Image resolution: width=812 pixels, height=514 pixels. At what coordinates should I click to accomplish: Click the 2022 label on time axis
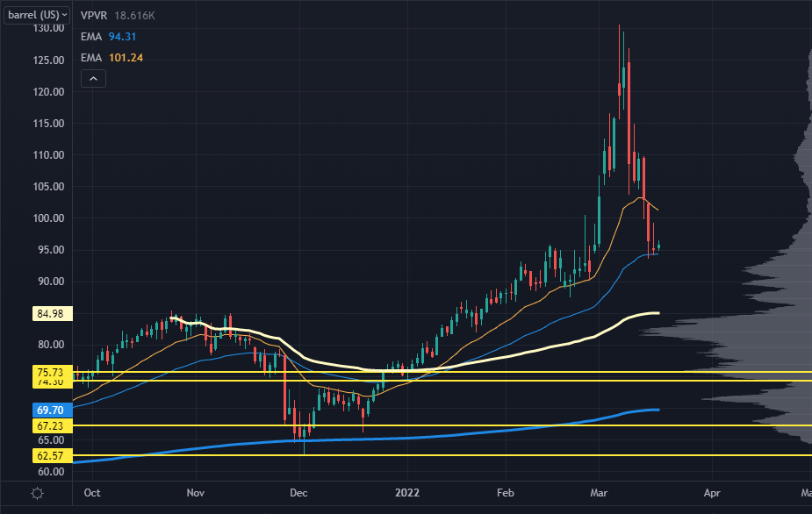pos(407,493)
